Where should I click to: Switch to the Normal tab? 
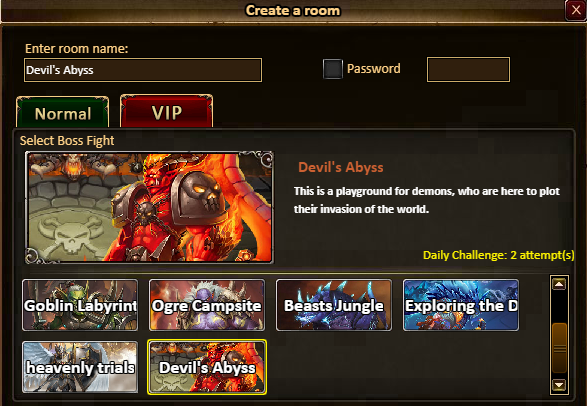pos(63,113)
